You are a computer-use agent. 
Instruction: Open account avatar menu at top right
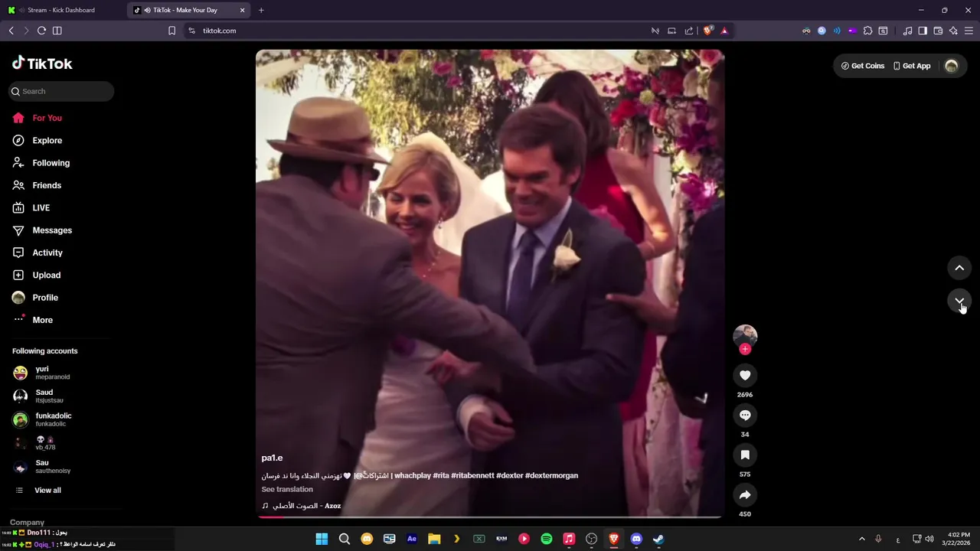[952, 66]
